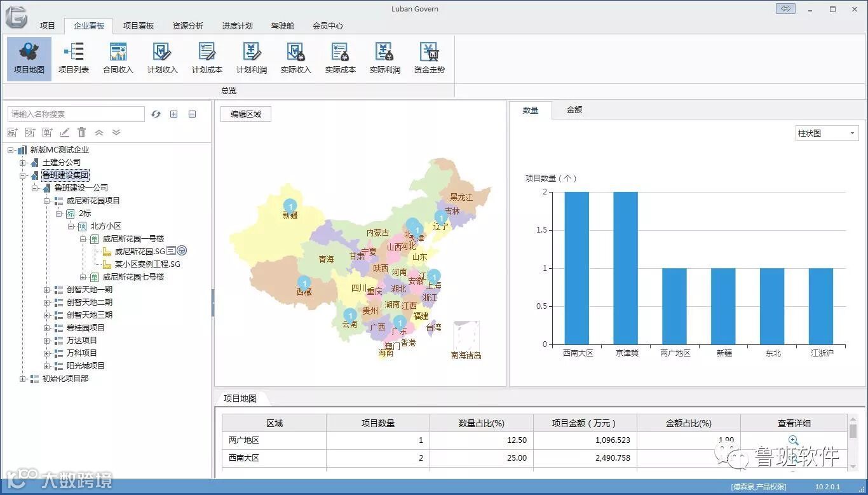Open the 资源分析 ribbon tab
The width and height of the screenshot is (868, 495).
coord(188,26)
